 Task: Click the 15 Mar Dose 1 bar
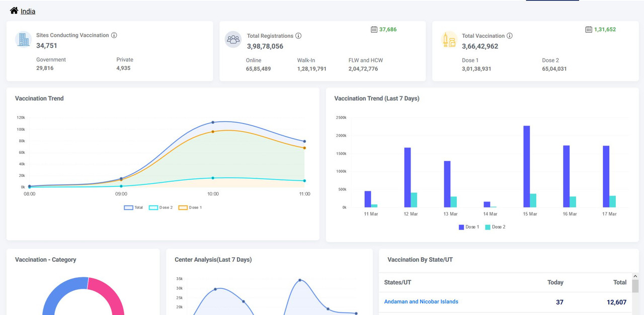point(526,166)
